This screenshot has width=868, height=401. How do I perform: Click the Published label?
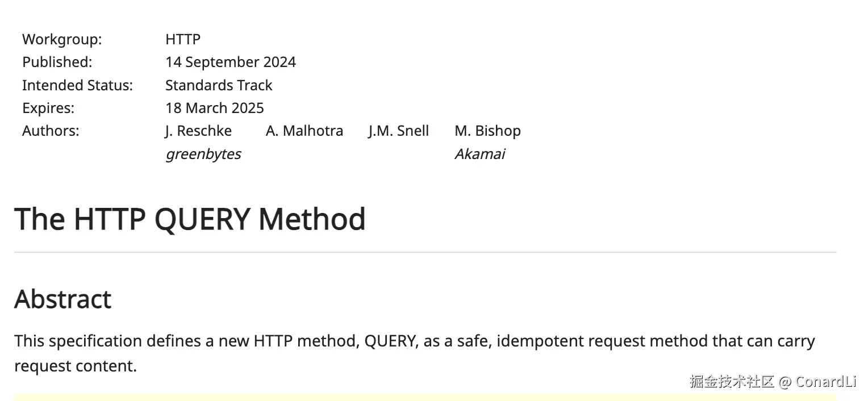pyautogui.click(x=57, y=62)
